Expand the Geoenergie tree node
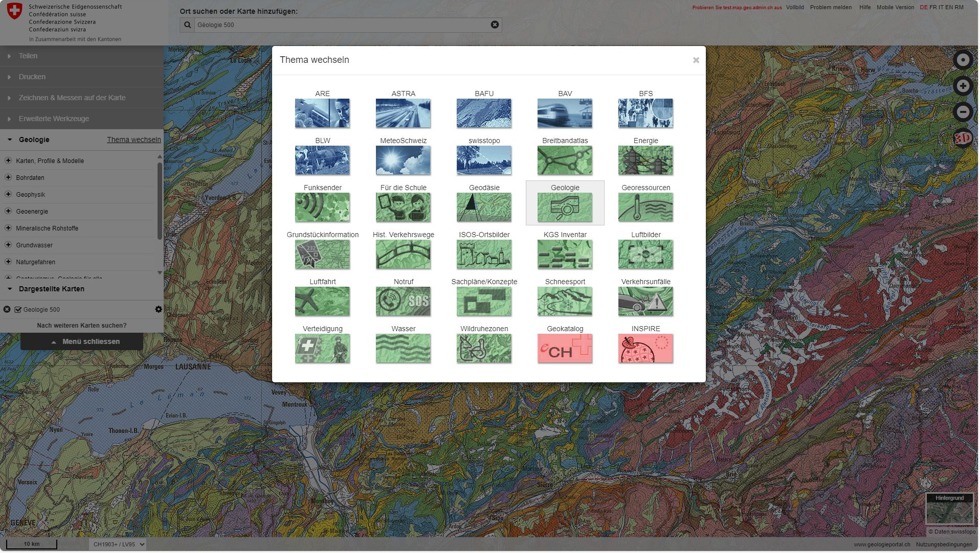The width and height of the screenshot is (980, 553). 8,211
